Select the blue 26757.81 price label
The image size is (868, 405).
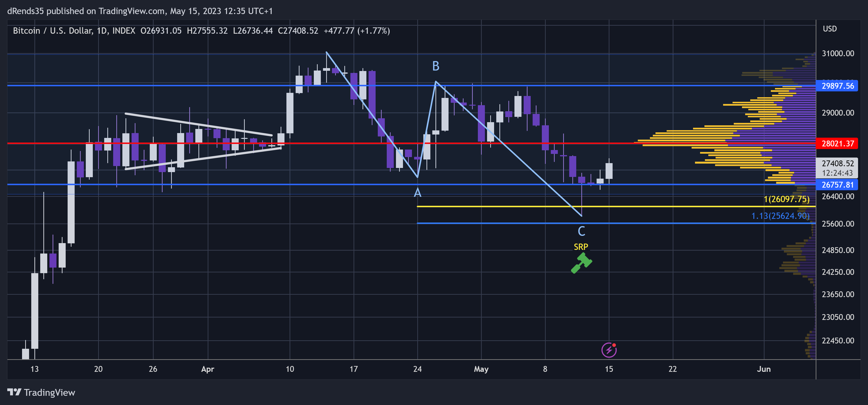point(837,185)
